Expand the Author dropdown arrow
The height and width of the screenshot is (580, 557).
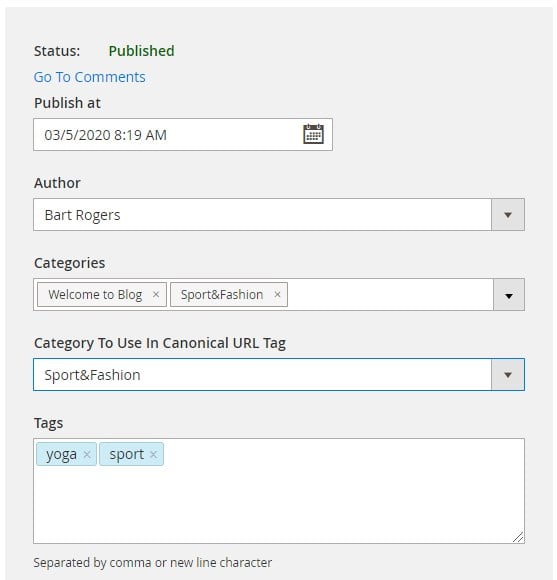pyautogui.click(x=508, y=215)
